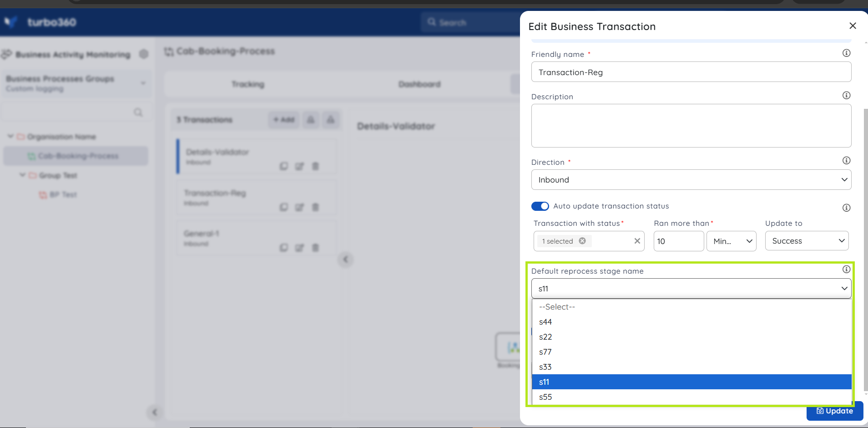Image resolution: width=868 pixels, height=428 pixels.
Task: Click the icon right of Add
Action: pyautogui.click(x=311, y=120)
